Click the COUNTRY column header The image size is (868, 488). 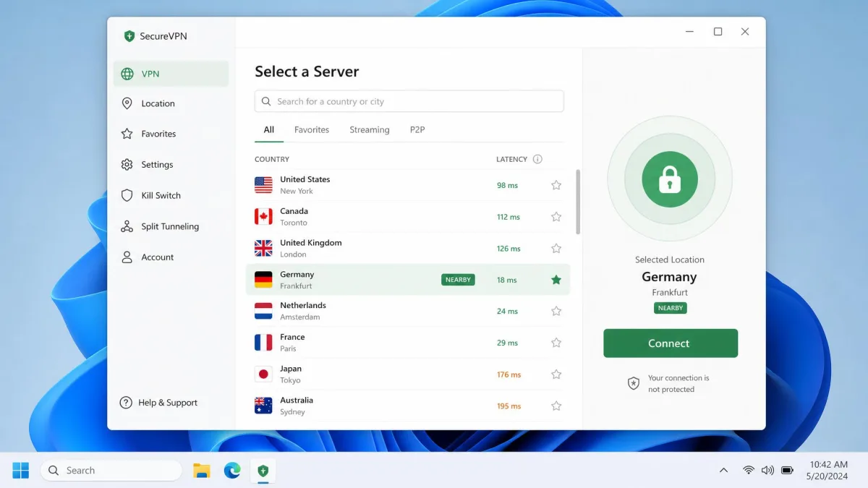click(x=272, y=159)
